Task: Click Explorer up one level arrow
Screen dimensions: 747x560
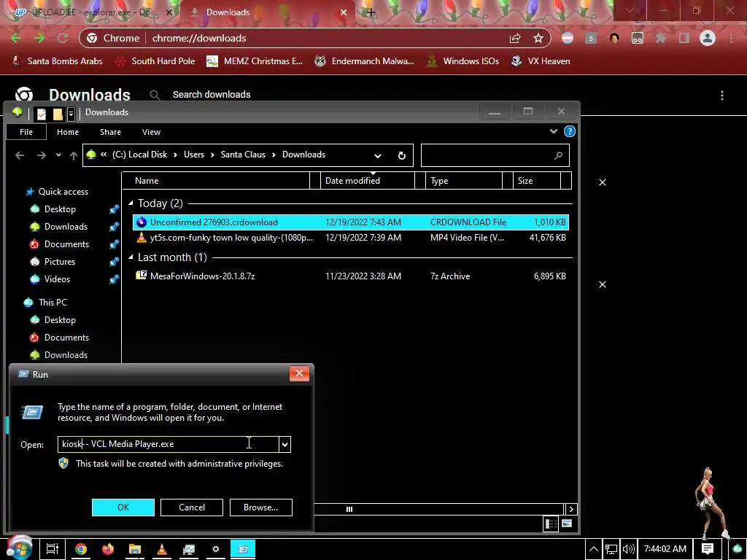Action: (x=74, y=155)
